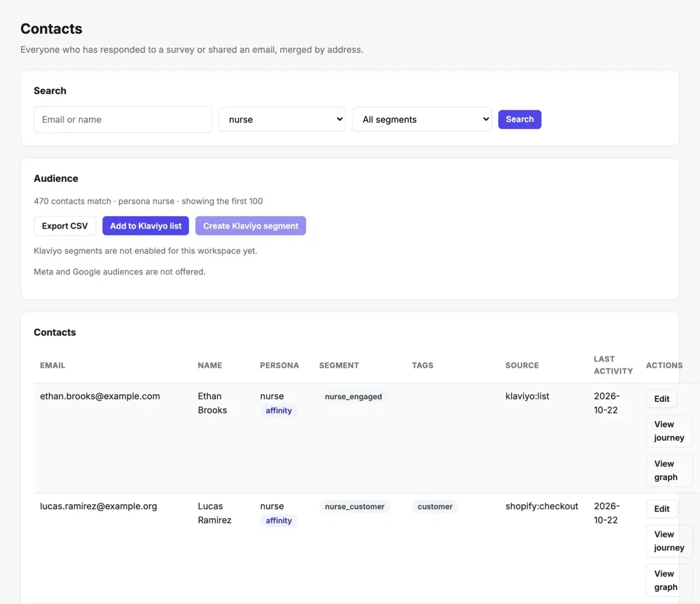Image resolution: width=700 pixels, height=604 pixels.
Task: Click the Klaviyo segments not enabled notice
Action: click(x=145, y=251)
